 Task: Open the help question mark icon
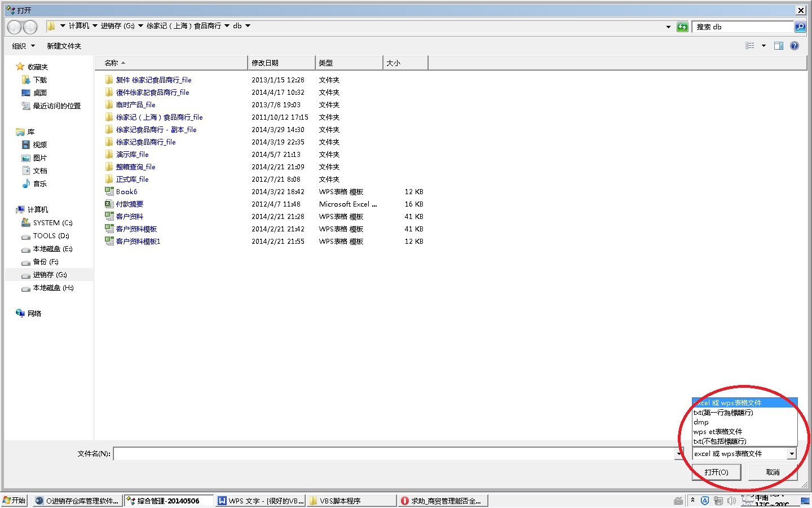[795, 46]
